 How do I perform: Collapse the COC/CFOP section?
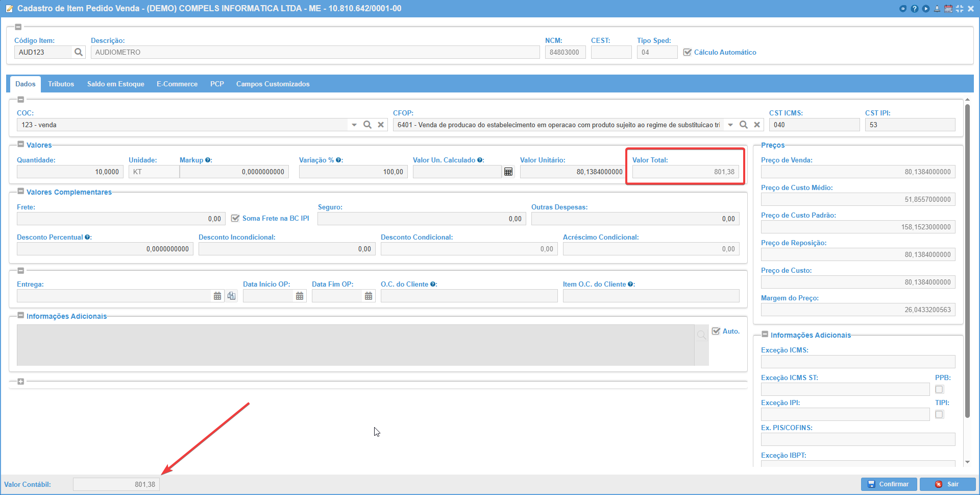pos(21,100)
